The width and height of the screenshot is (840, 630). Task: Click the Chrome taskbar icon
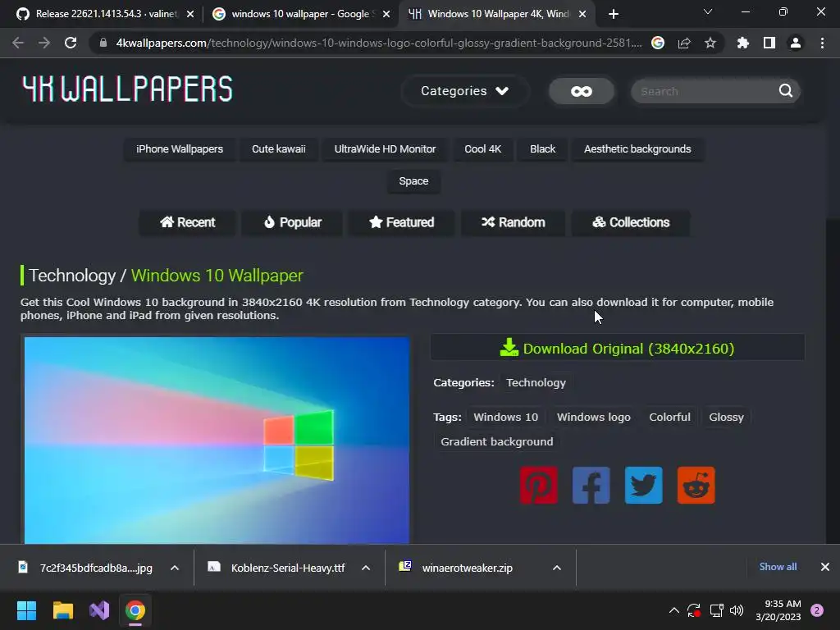pos(135,610)
